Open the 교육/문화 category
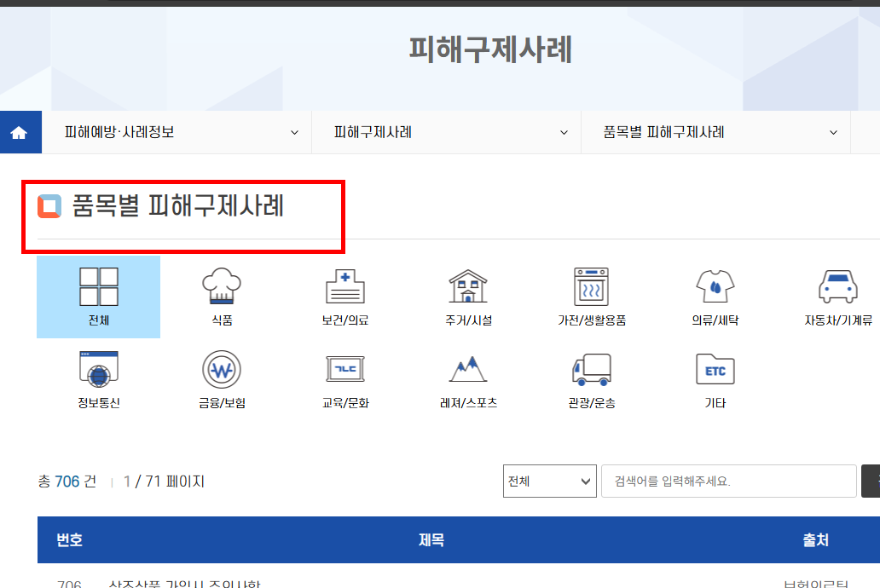This screenshot has width=880, height=588. tap(345, 378)
